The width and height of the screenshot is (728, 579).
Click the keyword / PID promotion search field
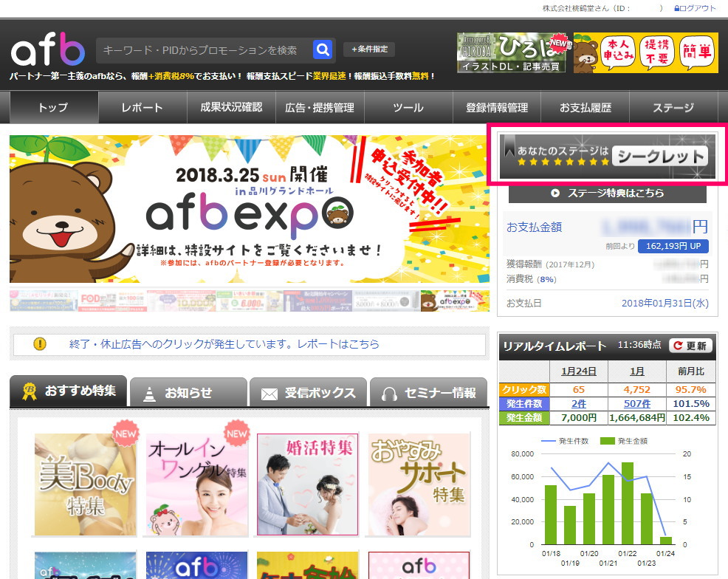point(203,49)
